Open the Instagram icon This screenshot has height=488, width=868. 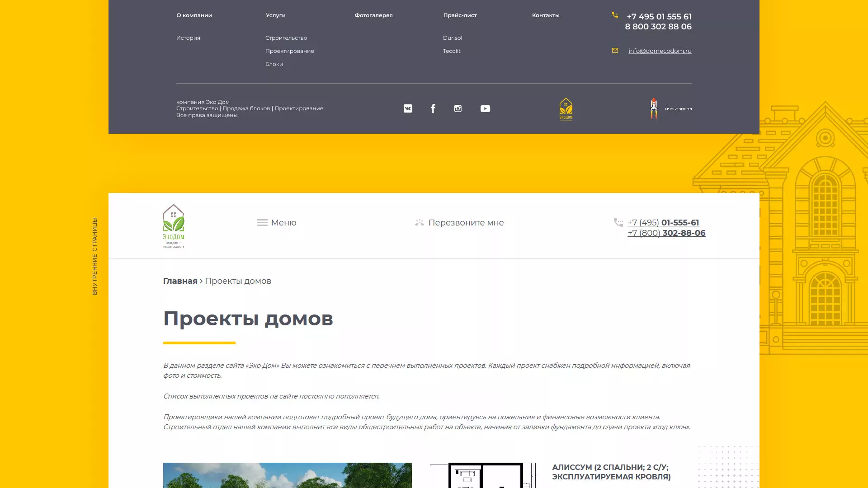coord(458,108)
